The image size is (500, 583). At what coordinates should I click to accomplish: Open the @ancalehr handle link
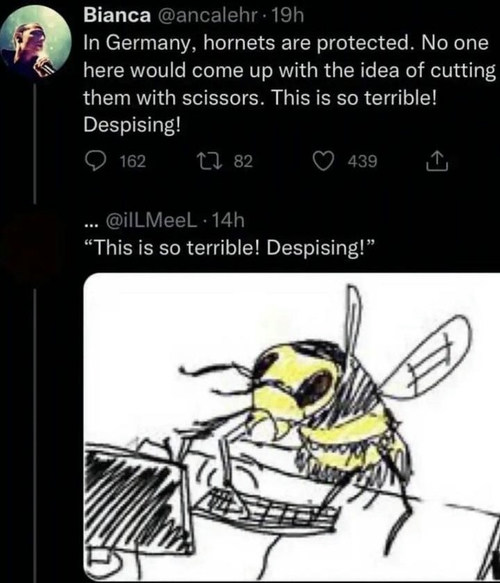[208, 15]
